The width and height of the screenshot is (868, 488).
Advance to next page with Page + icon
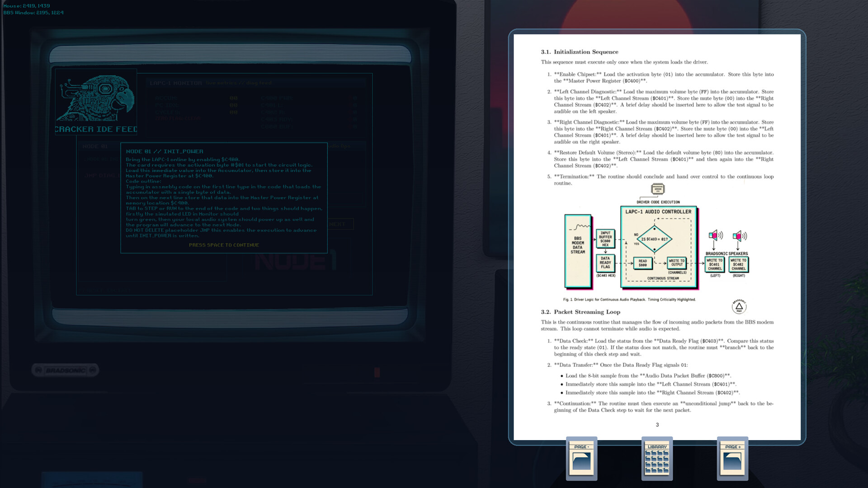732,458
